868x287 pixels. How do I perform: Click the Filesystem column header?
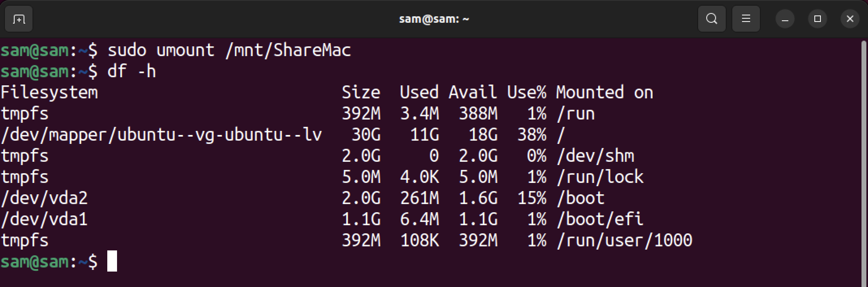pyautogui.click(x=49, y=93)
